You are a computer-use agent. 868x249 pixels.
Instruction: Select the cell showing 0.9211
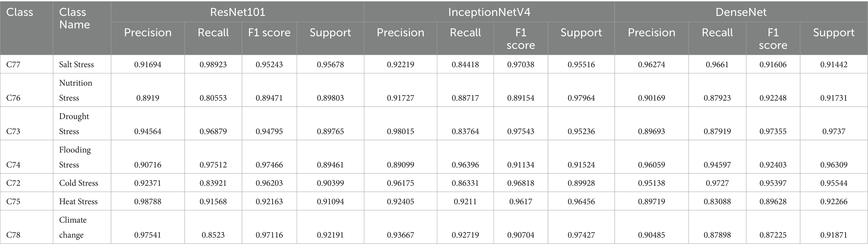(x=465, y=202)
